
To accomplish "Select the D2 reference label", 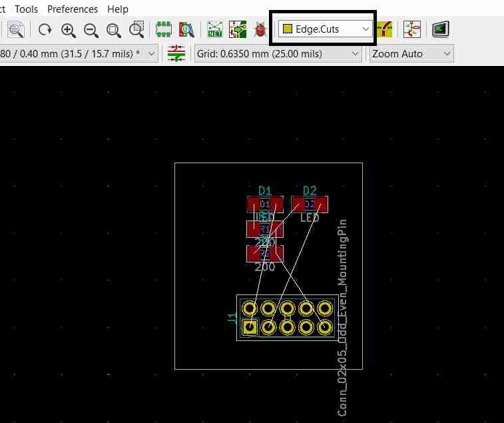I will (310, 191).
